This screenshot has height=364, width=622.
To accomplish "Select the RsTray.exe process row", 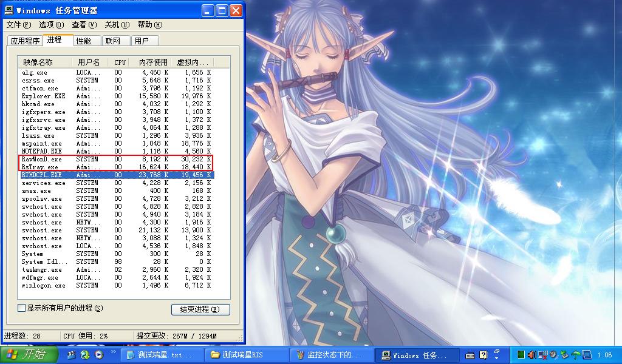I will [117, 167].
